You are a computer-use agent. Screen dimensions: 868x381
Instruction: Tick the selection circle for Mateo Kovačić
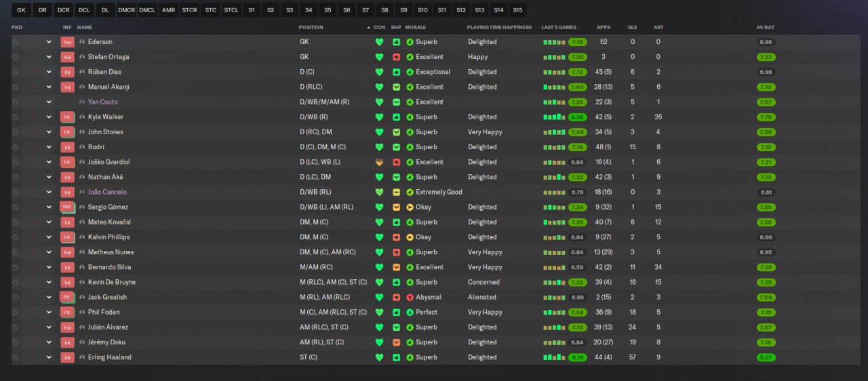(x=16, y=222)
